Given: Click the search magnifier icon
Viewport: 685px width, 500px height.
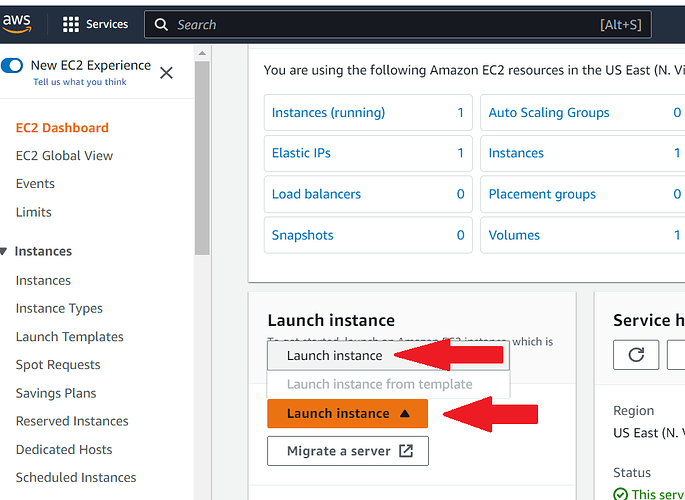Looking at the screenshot, I should tap(161, 24).
